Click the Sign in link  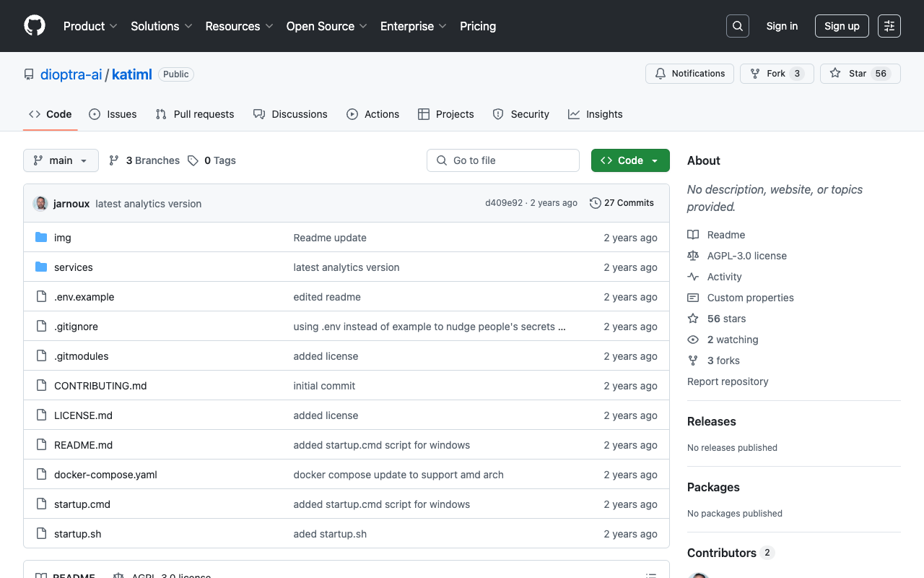coord(782,26)
